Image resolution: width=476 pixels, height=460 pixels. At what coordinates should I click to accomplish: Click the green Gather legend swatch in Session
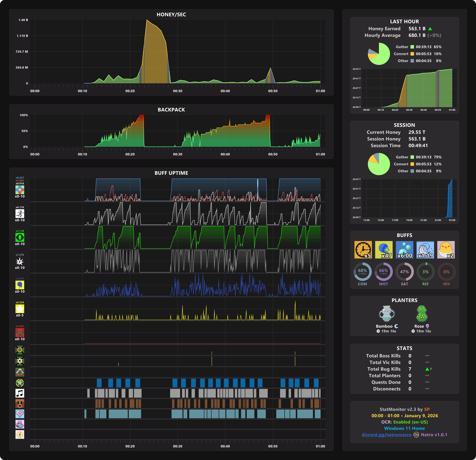(x=412, y=157)
